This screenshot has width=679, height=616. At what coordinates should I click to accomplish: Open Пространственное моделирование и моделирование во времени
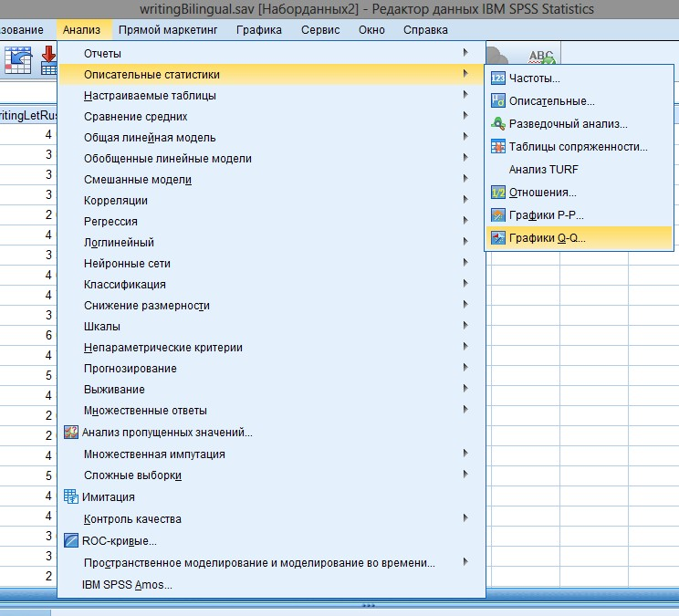tap(271, 563)
